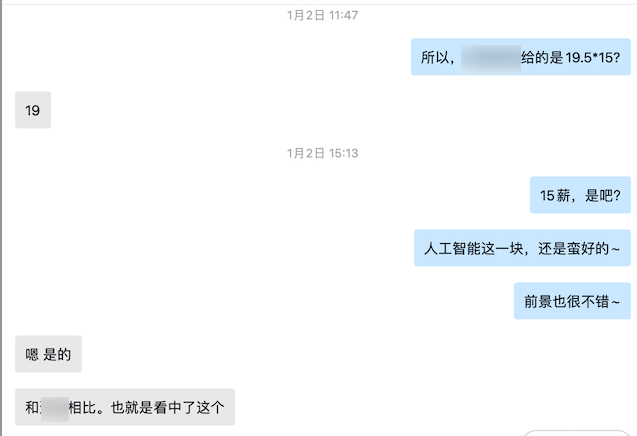The height and width of the screenshot is (436, 637).
Task: Click 相比 in the bottom gray bubble
Action: coord(82,408)
